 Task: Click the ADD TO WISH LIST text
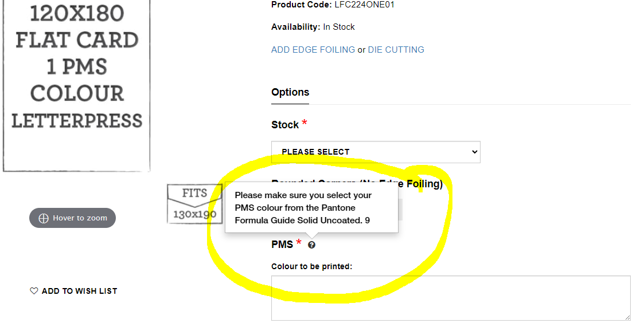79,291
